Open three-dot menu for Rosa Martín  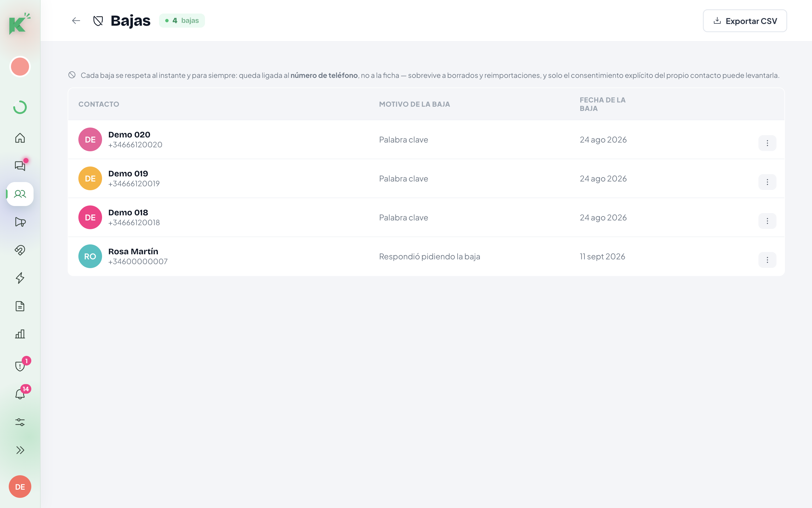[x=767, y=260]
